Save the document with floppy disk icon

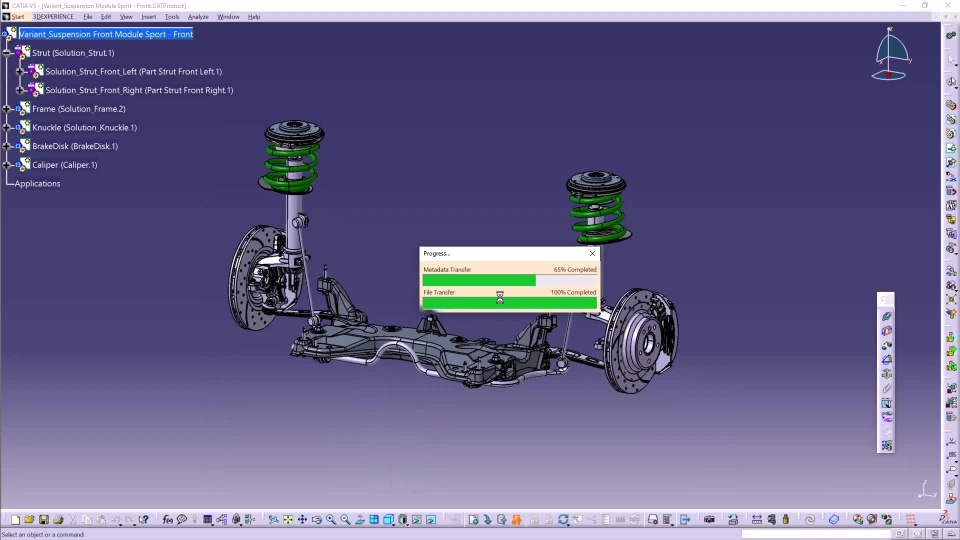pos(43,520)
